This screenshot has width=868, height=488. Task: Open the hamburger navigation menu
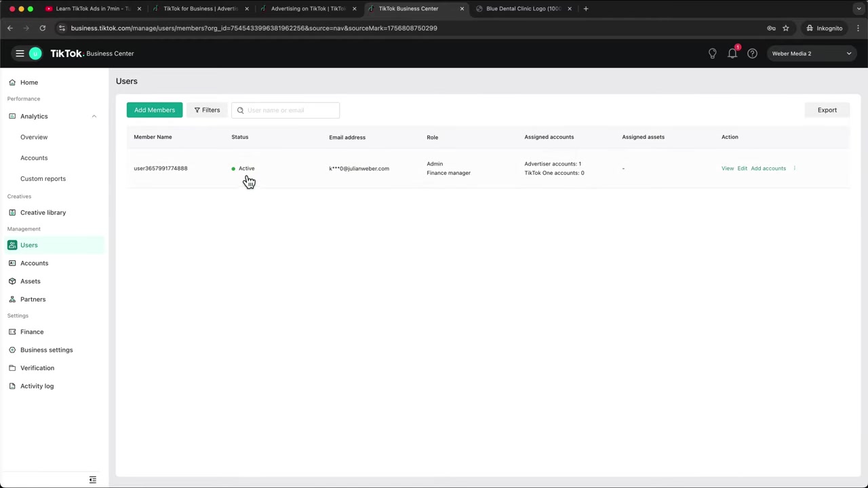[20, 54]
